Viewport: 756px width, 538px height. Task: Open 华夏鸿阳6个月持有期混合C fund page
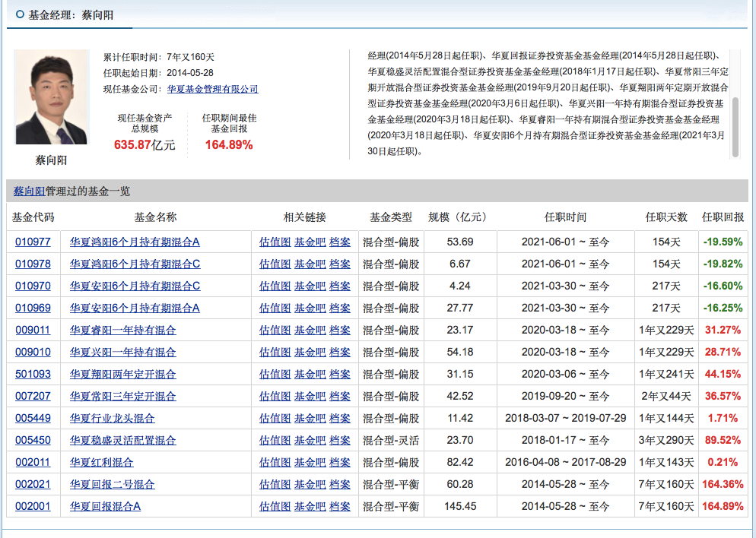(135, 264)
